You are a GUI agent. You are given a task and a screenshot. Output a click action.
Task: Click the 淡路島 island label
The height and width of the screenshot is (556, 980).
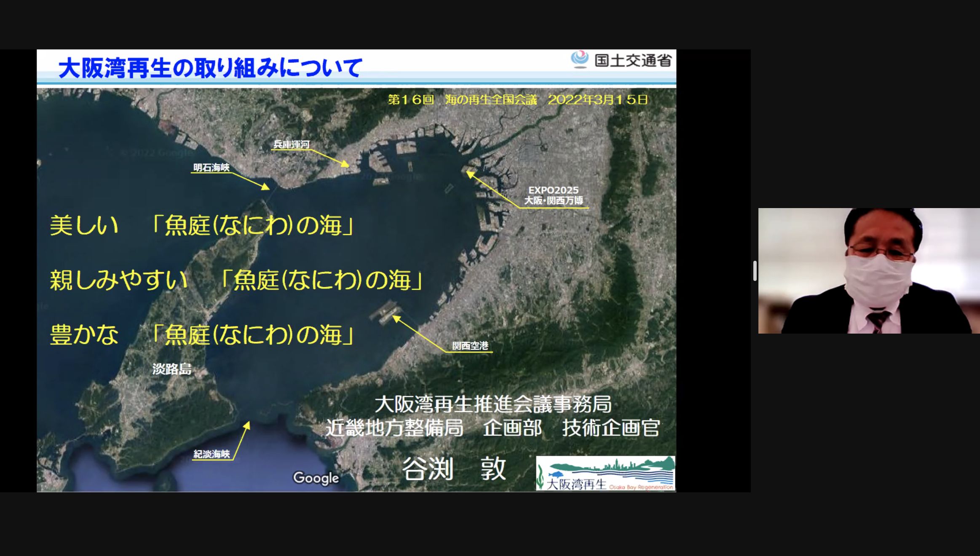tap(172, 369)
